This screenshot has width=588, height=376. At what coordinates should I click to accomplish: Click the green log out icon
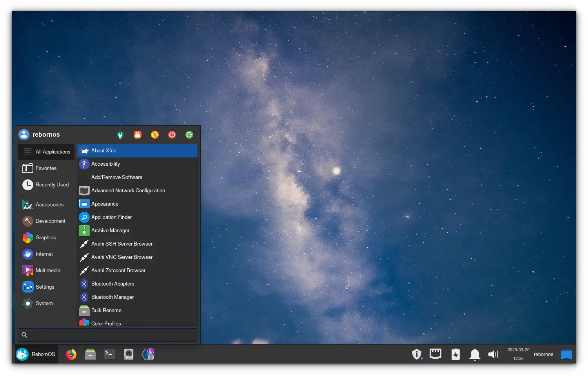coord(189,135)
